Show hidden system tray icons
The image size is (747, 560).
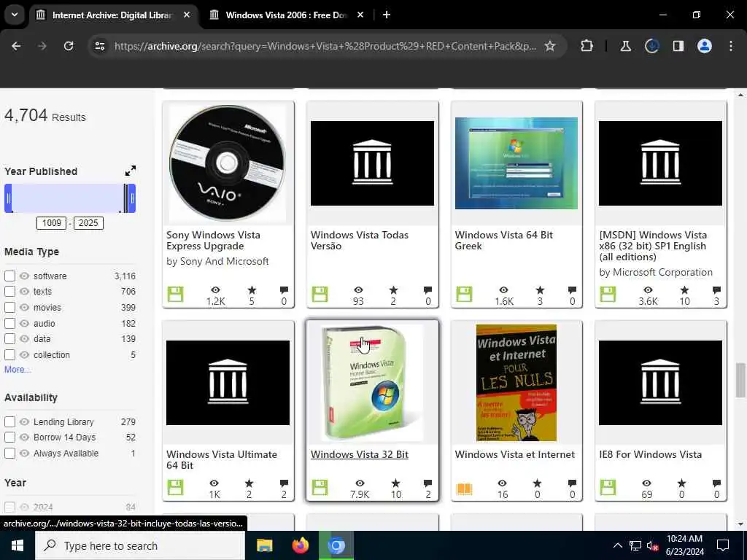pyautogui.click(x=617, y=545)
